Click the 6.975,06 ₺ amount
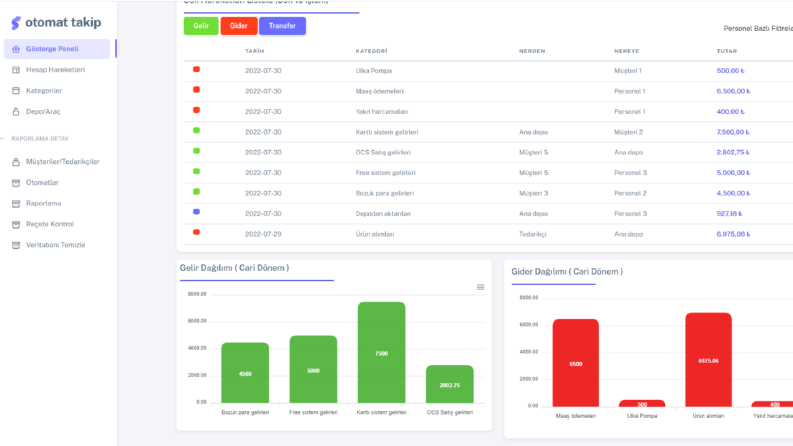 (733, 234)
